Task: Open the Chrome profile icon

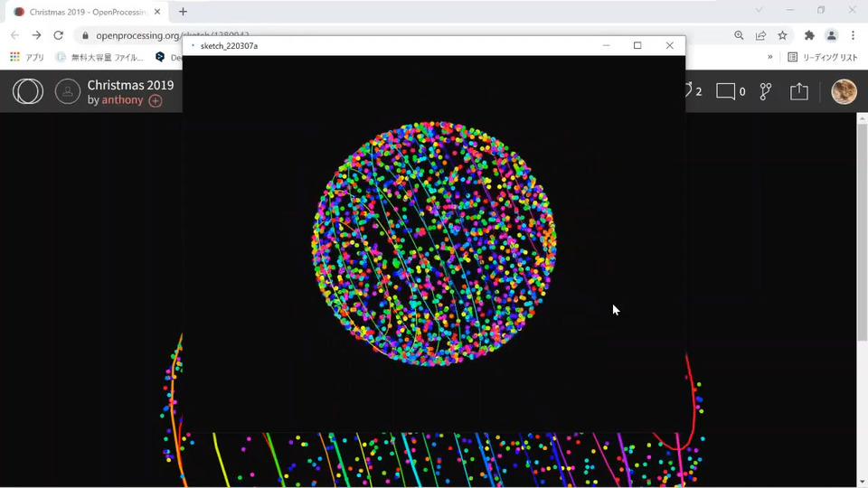Action: (832, 35)
